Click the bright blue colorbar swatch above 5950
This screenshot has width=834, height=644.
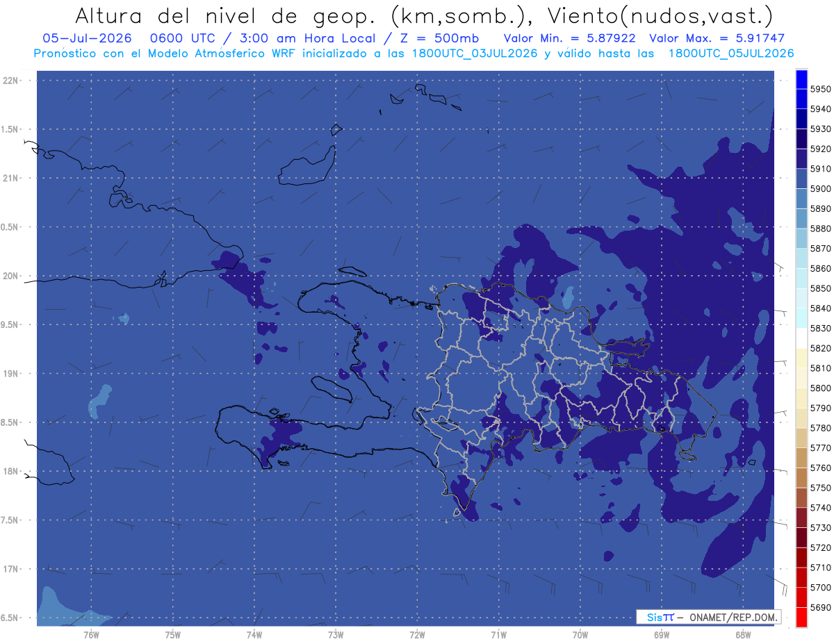801,79
